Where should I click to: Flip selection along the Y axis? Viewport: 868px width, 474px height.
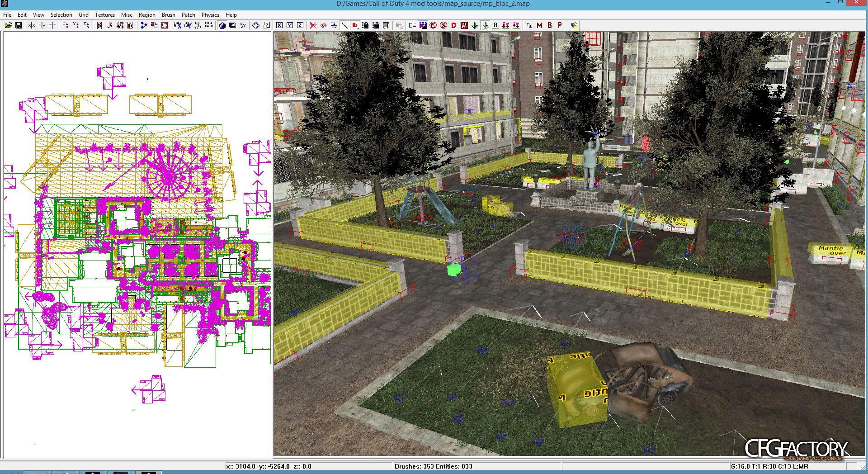42,25
